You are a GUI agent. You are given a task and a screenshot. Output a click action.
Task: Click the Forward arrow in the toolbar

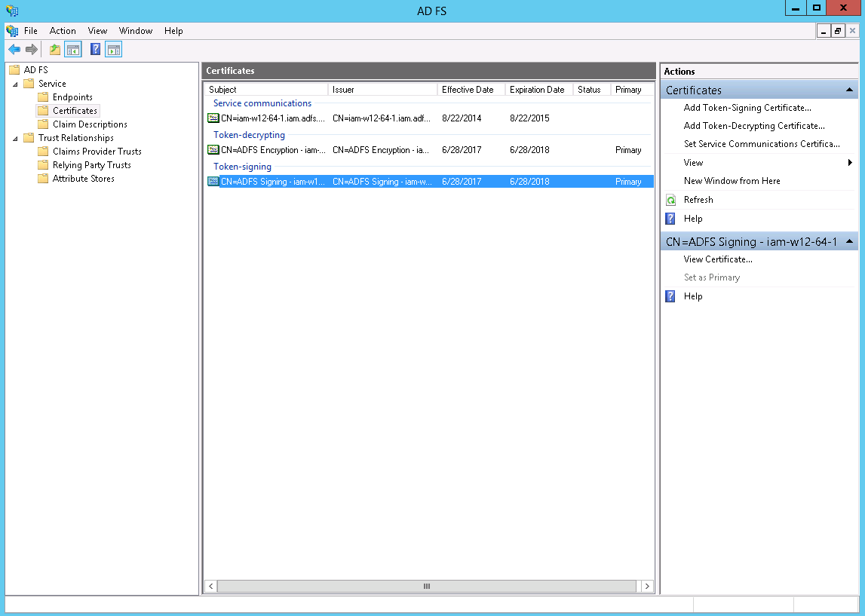[x=32, y=50]
